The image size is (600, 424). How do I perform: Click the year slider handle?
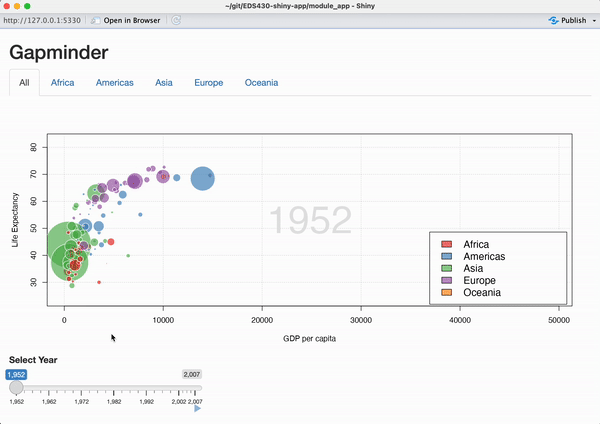point(17,387)
